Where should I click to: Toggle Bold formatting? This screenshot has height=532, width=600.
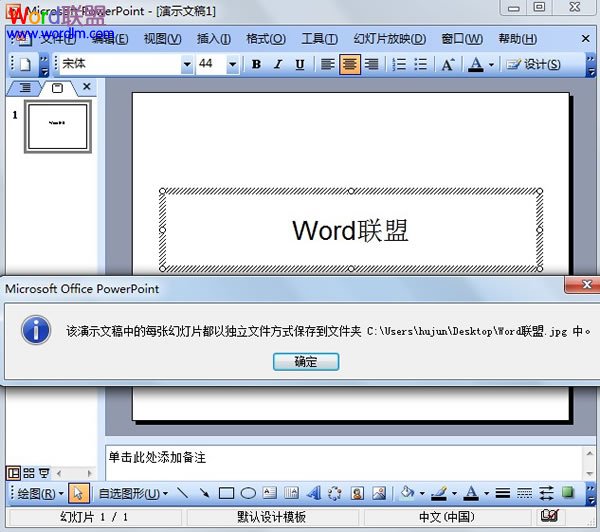pos(256,64)
